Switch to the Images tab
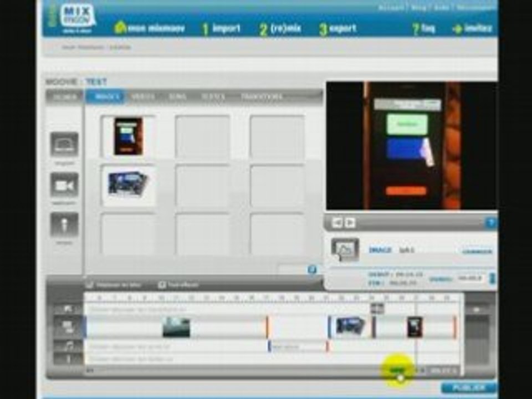The height and width of the screenshot is (399, 532). coord(106,97)
